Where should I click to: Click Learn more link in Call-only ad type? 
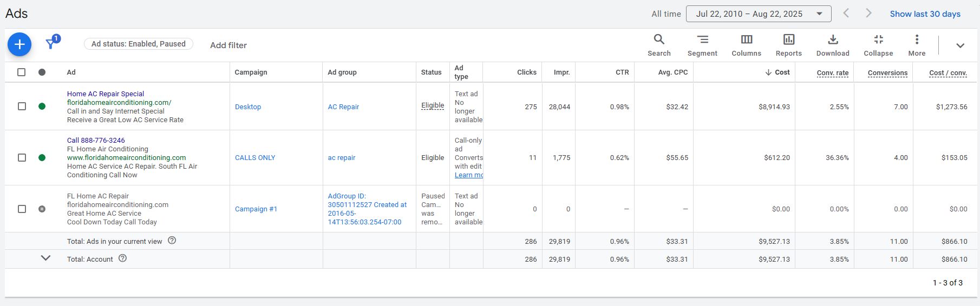[469, 175]
